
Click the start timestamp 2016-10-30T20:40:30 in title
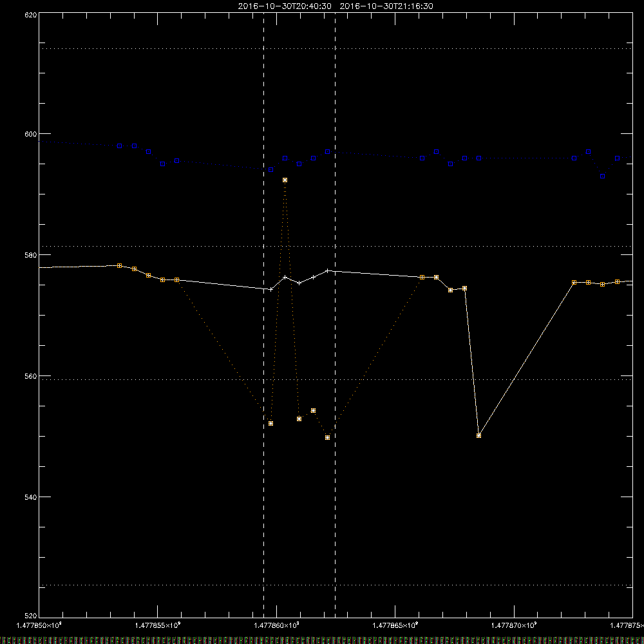click(x=285, y=6)
